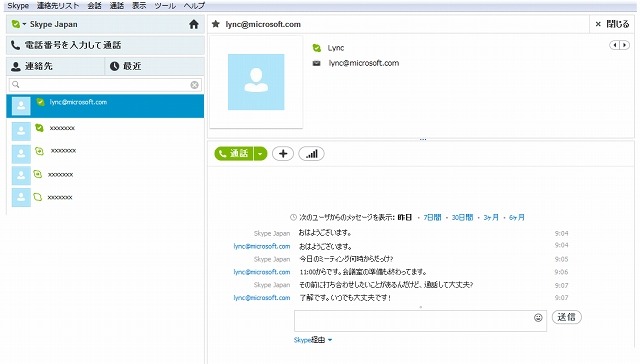This screenshot has width=640, height=364.
Task: Show messages from 昨日
Action: [x=404, y=218]
